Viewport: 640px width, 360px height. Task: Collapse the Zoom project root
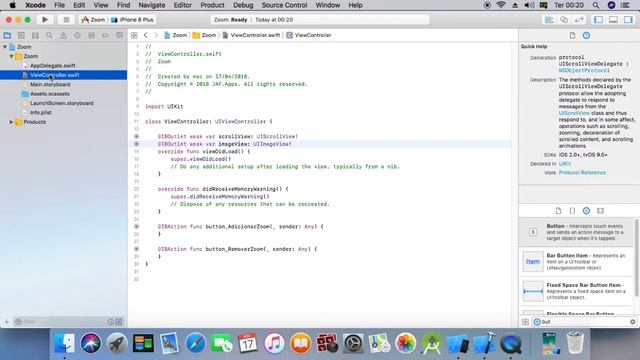[5, 47]
